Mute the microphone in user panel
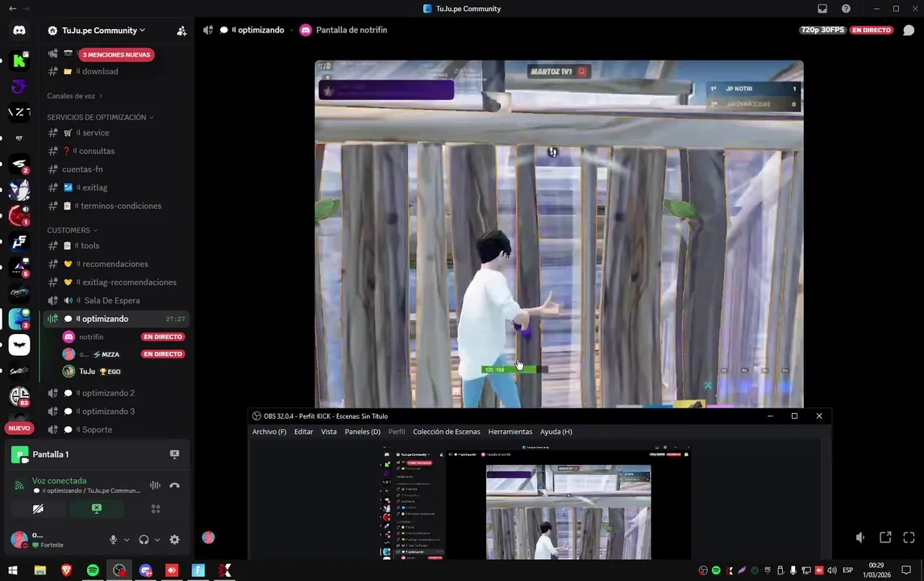924x581 pixels. (x=113, y=539)
